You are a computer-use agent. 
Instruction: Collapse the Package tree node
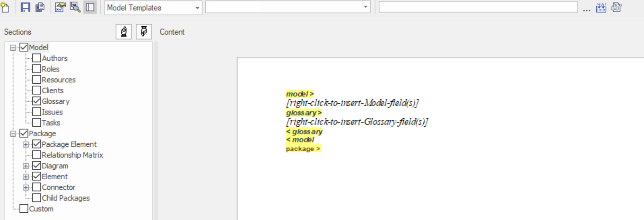click(x=13, y=134)
